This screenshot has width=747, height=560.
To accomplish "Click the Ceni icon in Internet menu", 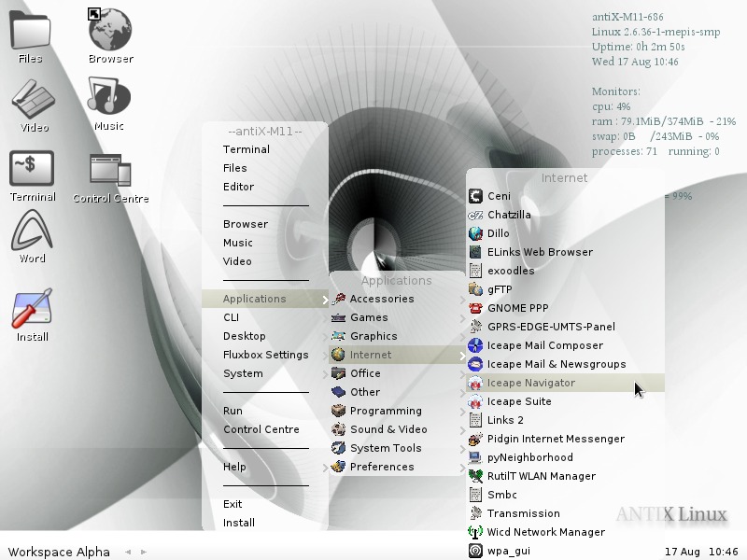I will [475, 196].
